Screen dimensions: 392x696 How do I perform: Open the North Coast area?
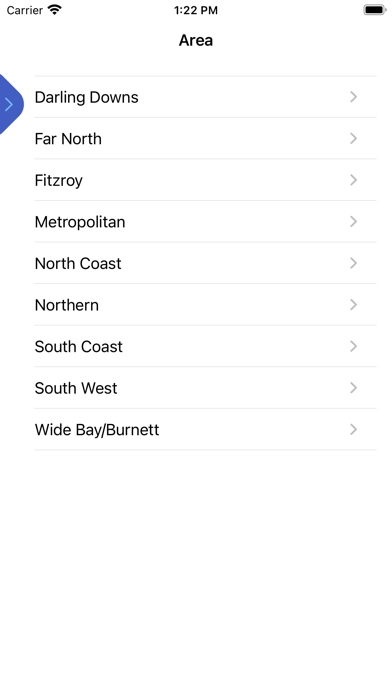[78, 264]
